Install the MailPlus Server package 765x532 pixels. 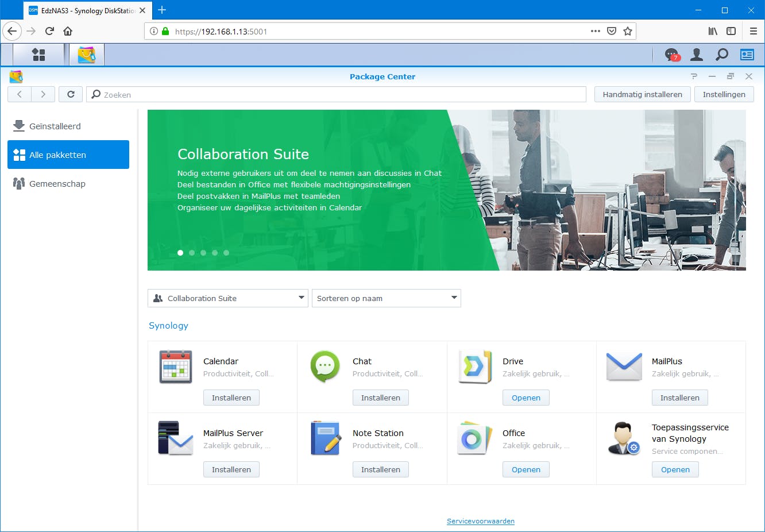coord(231,469)
